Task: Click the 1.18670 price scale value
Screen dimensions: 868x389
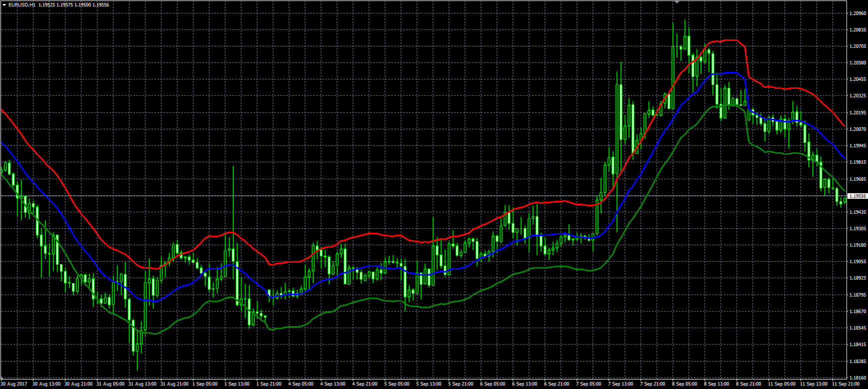Action: pos(858,312)
